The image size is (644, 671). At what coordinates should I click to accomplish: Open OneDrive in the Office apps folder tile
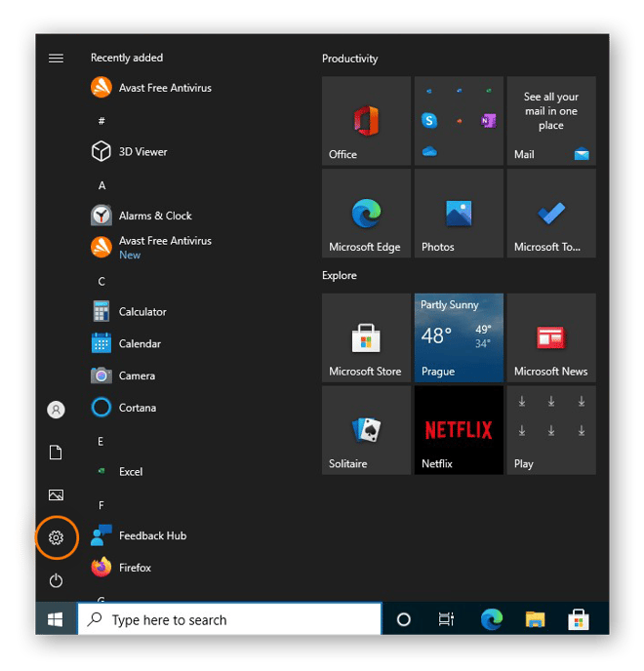[x=429, y=150]
